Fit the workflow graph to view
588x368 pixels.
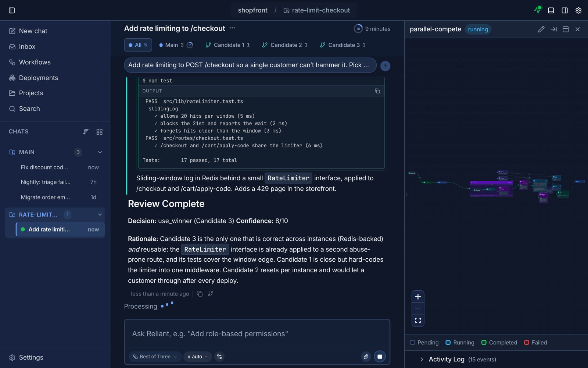click(x=418, y=320)
